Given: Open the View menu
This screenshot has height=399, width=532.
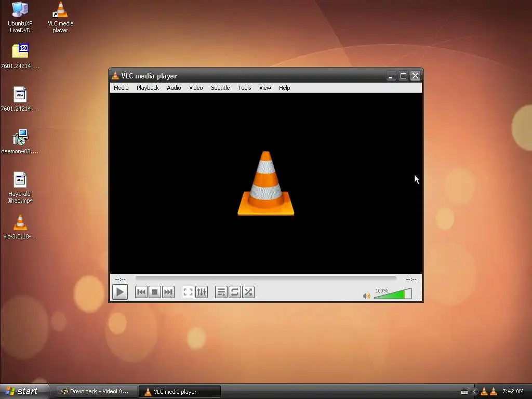Looking at the screenshot, I should tap(265, 88).
